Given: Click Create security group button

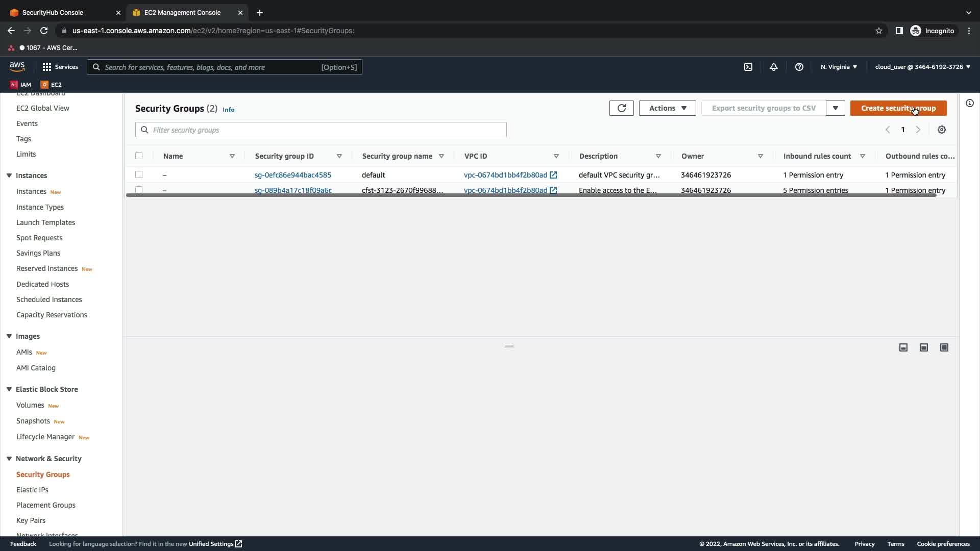Looking at the screenshot, I should click(898, 108).
